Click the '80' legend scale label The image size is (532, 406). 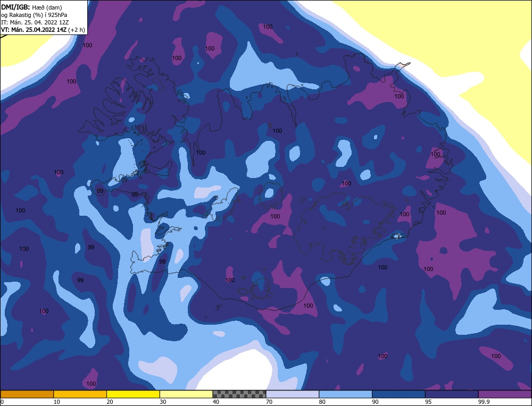click(322, 402)
